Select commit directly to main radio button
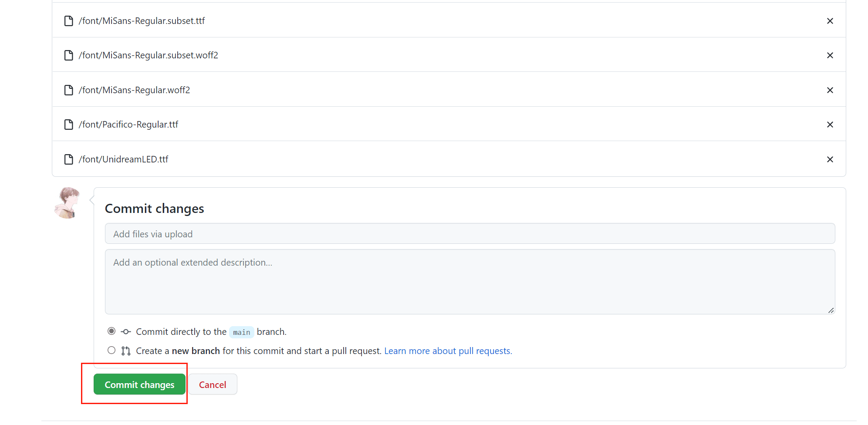The image size is (868, 425). tap(111, 331)
